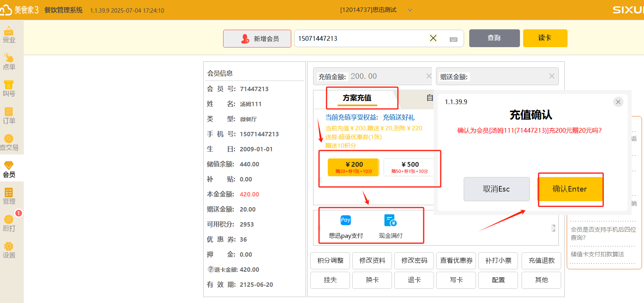Screen dimensions: 644x303
Task: Click 写卡 button
Action: (456, 280)
